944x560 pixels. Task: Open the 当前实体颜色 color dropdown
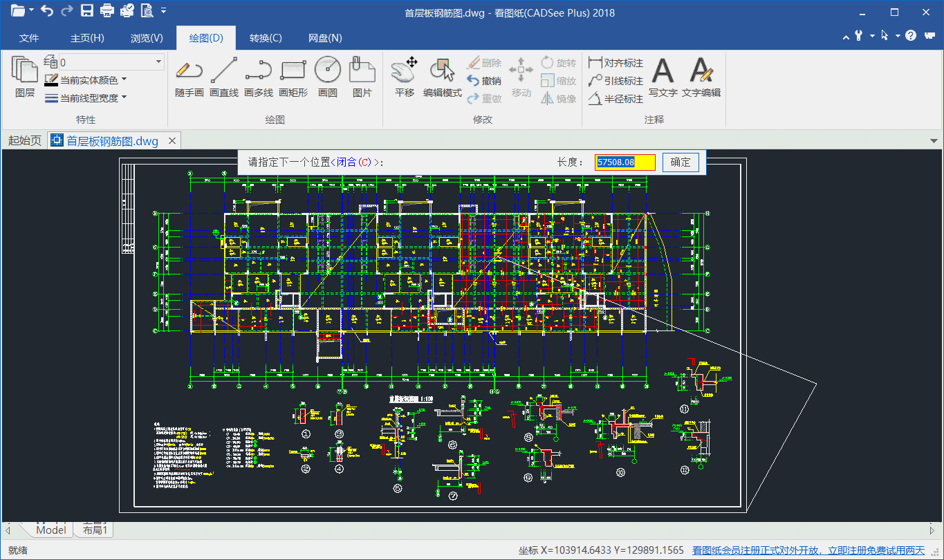click(x=124, y=80)
